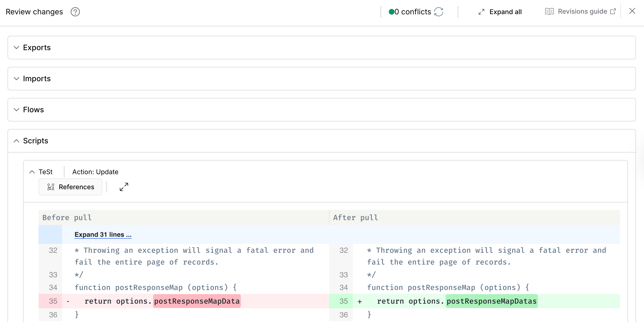
Task: Click line number 35 in After pull
Action: (x=343, y=301)
